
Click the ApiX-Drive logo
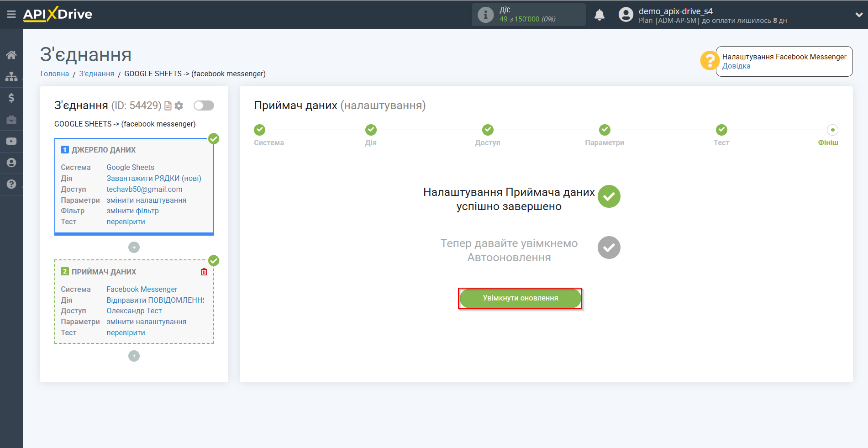(x=58, y=14)
